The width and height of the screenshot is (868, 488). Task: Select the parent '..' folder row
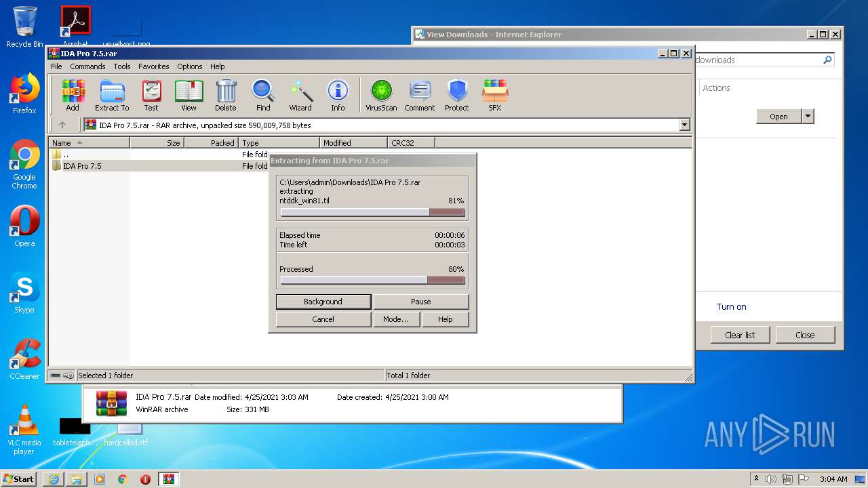[x=159, y=155]
